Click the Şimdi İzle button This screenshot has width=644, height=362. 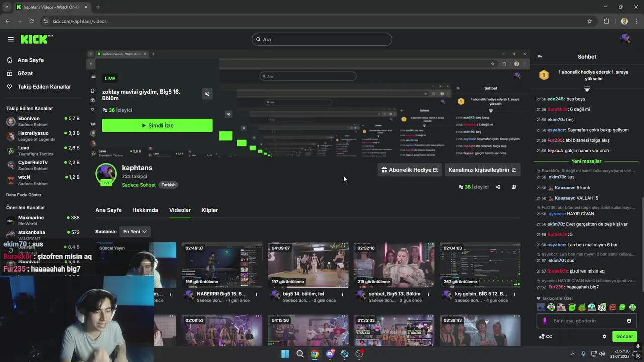tap(157, 125)
